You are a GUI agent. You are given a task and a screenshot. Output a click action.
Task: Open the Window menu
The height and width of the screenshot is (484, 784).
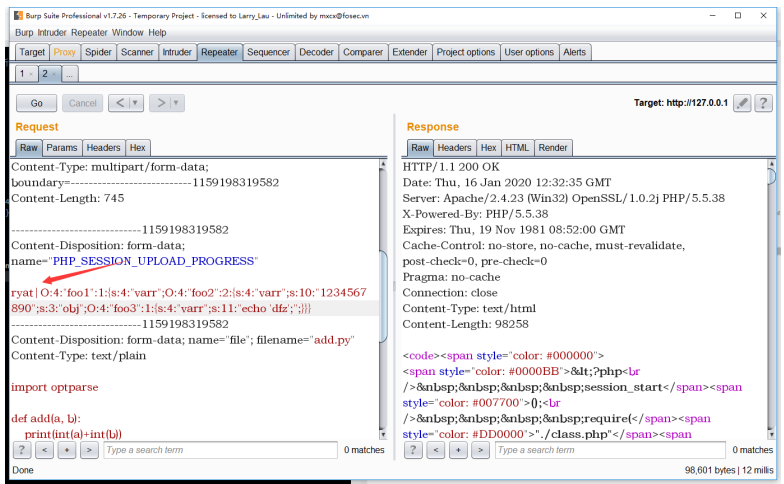128,32
